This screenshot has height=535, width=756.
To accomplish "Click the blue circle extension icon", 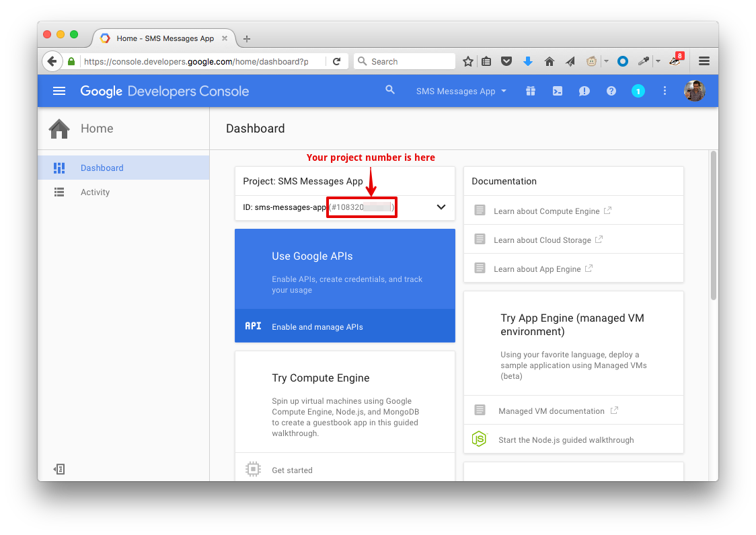I will point(622,61).
